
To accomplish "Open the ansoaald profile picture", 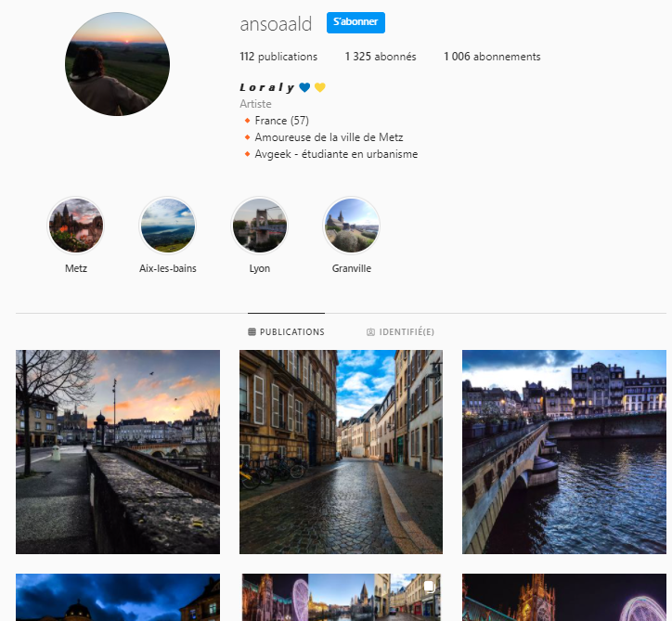I will tap(118, 64).
